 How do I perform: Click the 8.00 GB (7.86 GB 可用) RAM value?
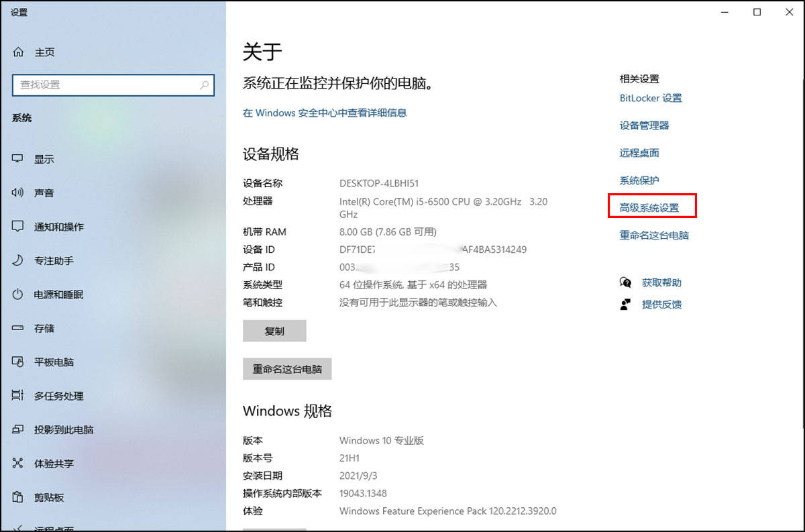coord(388,232)
